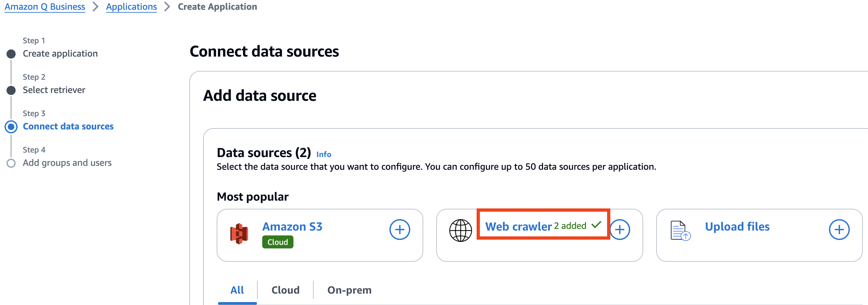Screen dimensions: 868x305
Task: Click the completed Step 1 circle indicator
Action: coord(11,53)
